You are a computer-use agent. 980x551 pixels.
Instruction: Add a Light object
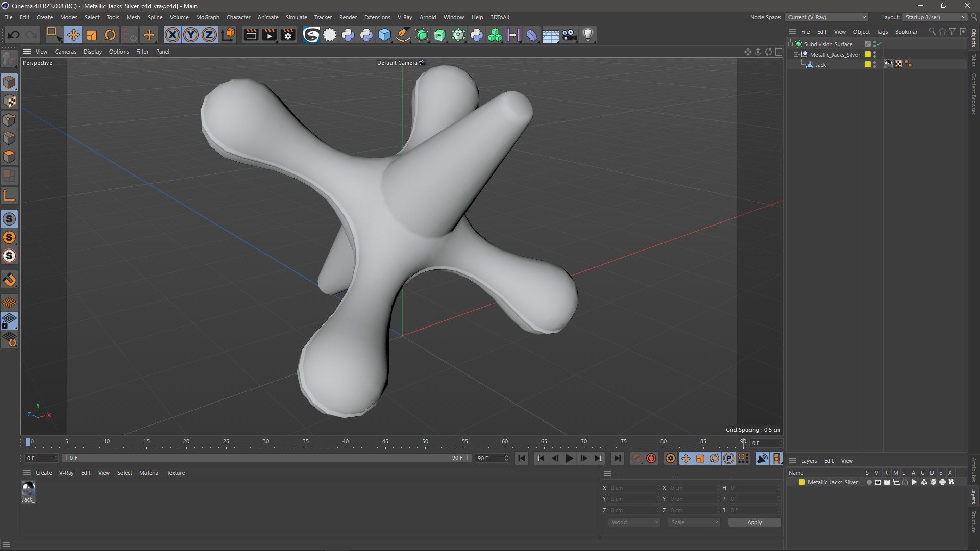point(588,35)
